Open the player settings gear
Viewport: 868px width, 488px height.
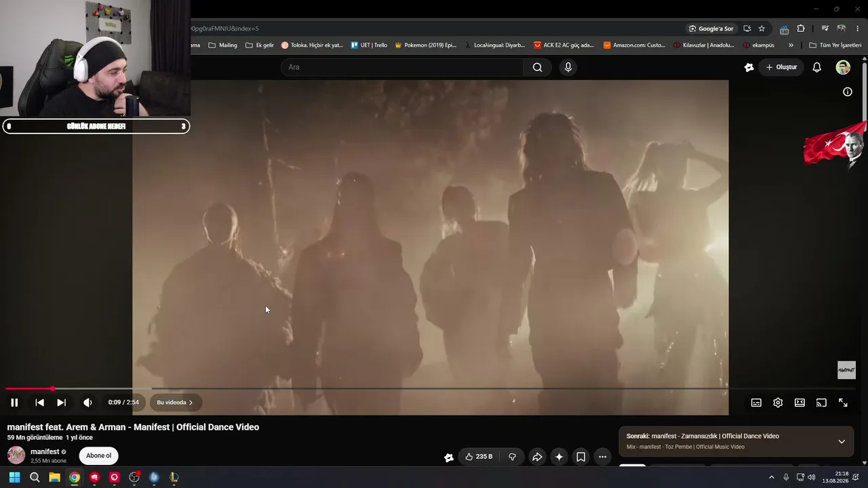778,403
